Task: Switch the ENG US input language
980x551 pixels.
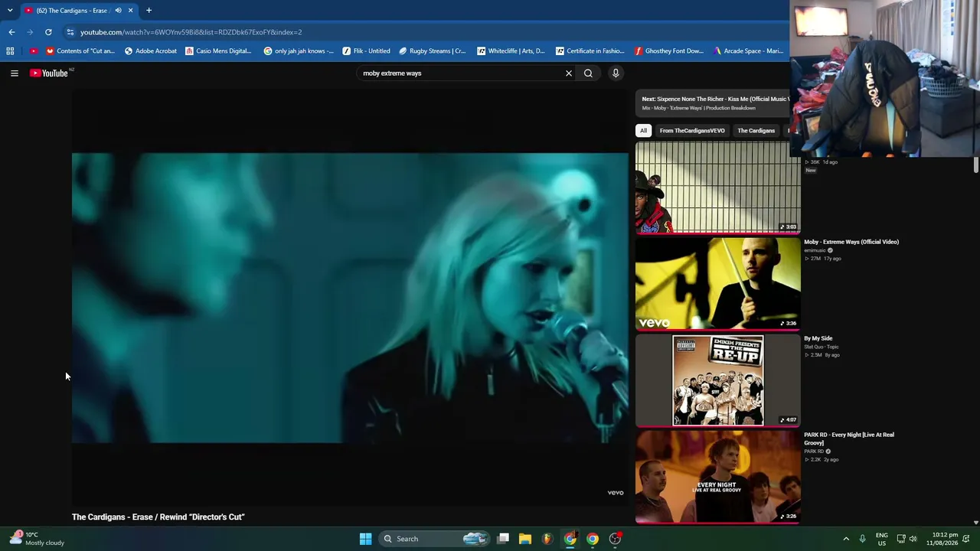Action: (882, 539)
